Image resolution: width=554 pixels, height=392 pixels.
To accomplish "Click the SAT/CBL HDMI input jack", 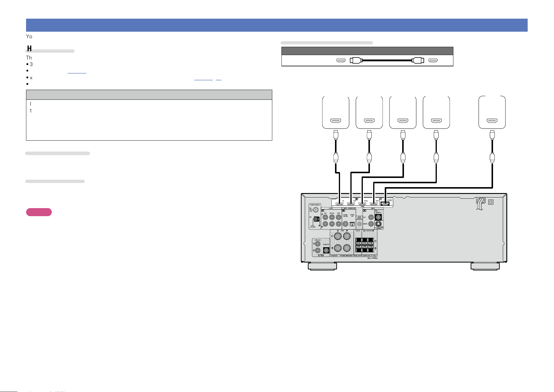I will click(362, 204).
